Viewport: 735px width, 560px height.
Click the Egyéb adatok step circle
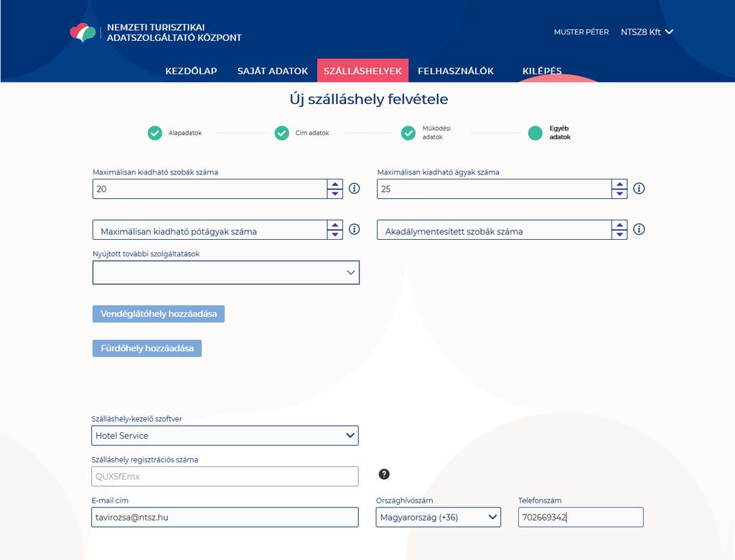click(x=535, y=134)
